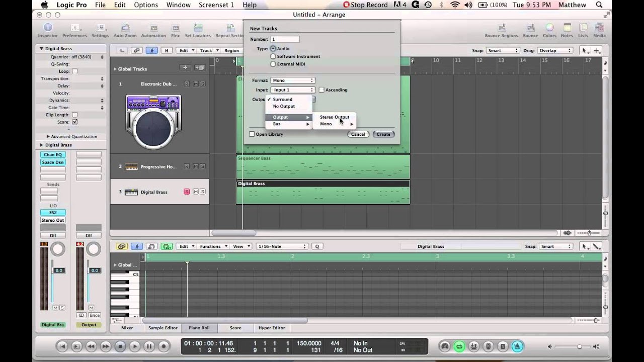Choose Stereo Output from submenu
644x362 pixels.
click(334, 117)
